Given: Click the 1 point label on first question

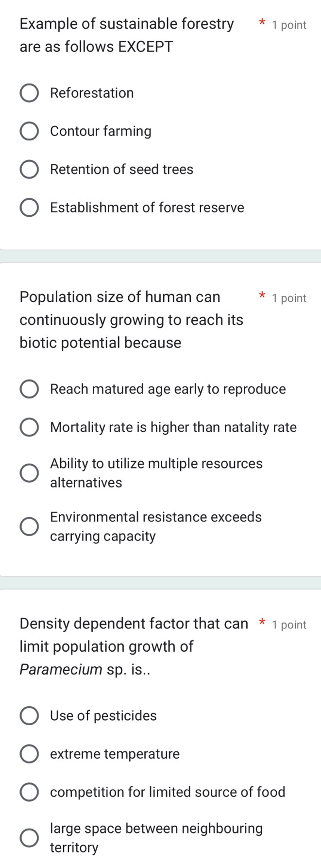Looking at the screenshot, I should coord(289,25).
